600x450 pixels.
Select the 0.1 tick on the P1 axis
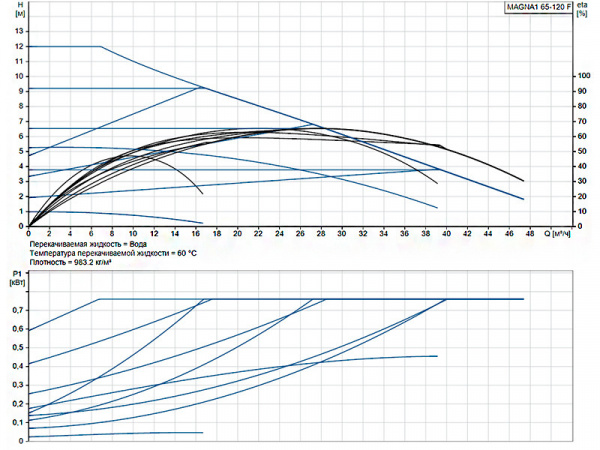(15, 422)
